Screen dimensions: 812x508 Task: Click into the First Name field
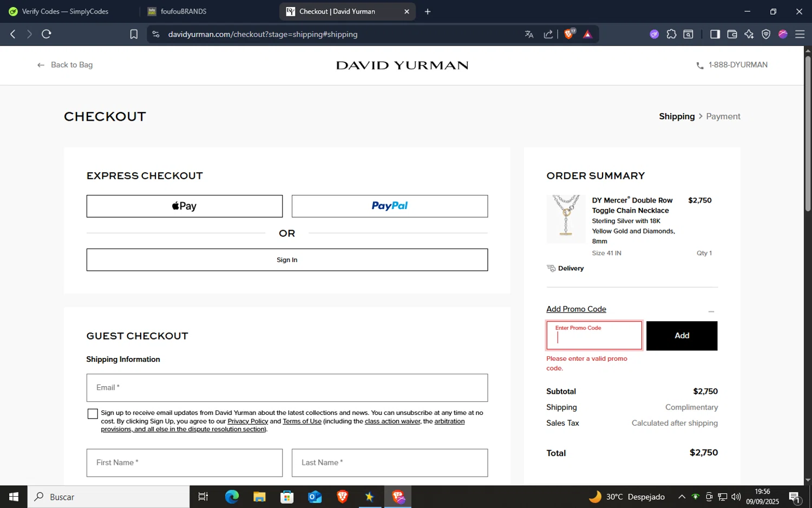(x=185, y=463)
